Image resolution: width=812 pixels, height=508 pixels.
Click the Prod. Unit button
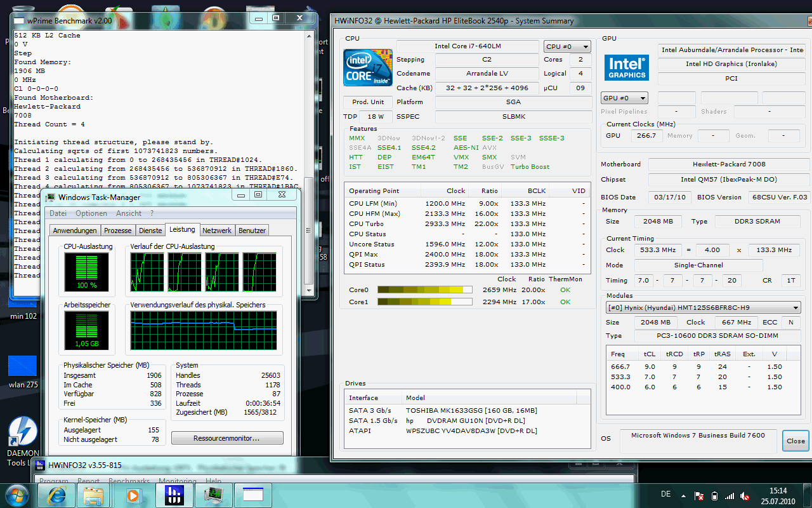[368, 102]
